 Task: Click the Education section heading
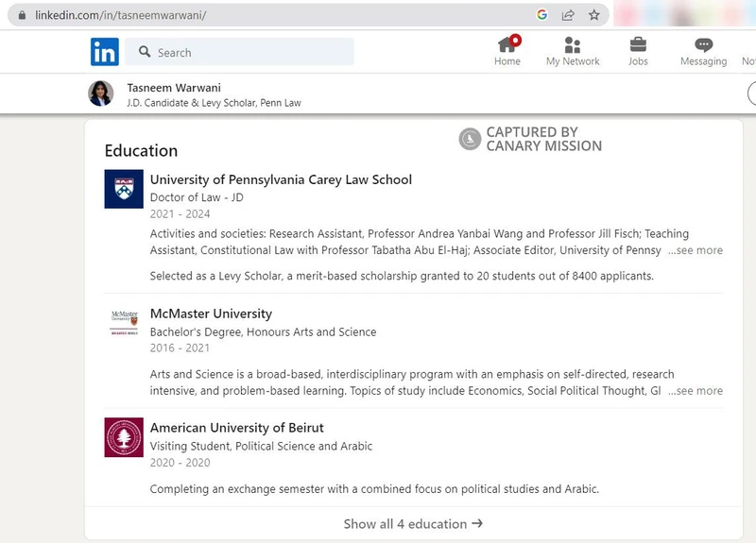coord(141,151)
